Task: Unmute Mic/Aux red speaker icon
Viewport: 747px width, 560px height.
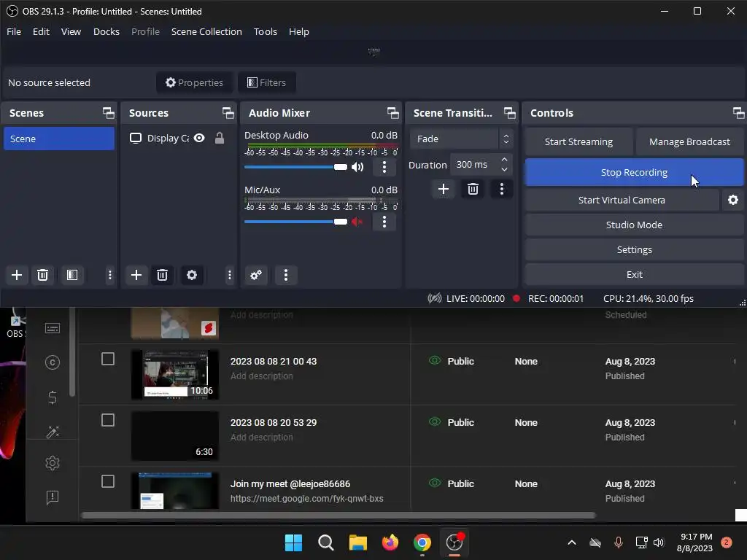Action: [x=357, y=222]
